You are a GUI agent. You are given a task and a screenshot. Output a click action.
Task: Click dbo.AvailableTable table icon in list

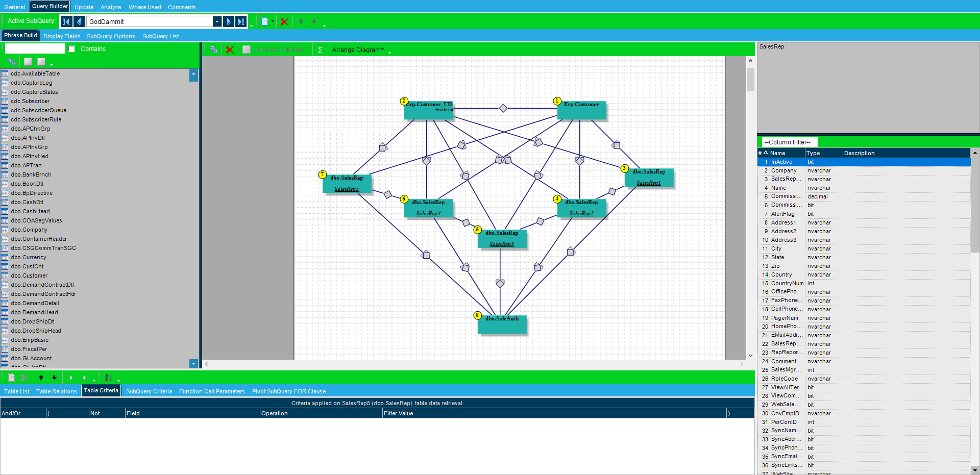point(5,73)
